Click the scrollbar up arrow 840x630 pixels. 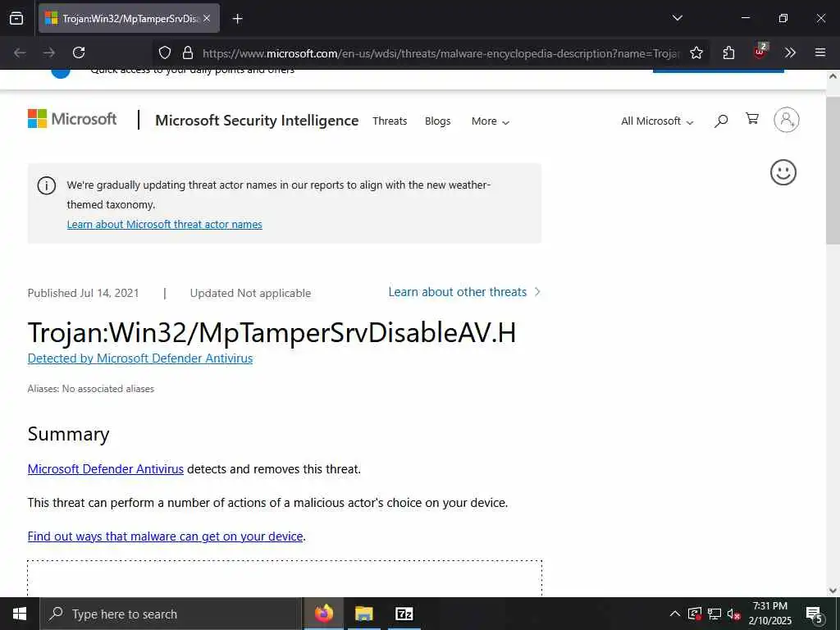point(833,76)
